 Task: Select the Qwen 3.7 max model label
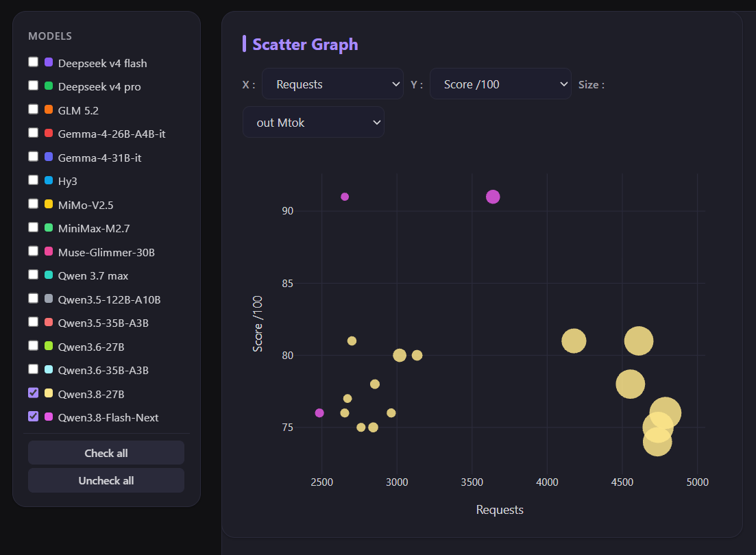(93, 276)
